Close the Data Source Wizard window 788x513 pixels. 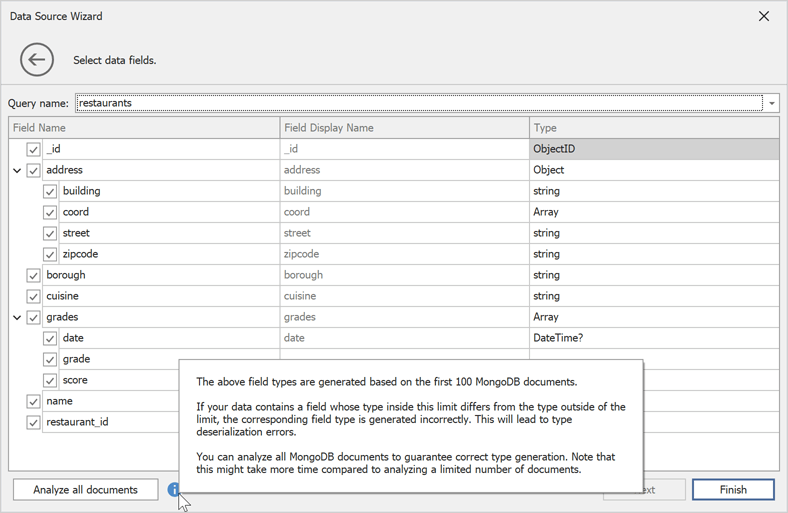tap(764, 17)
